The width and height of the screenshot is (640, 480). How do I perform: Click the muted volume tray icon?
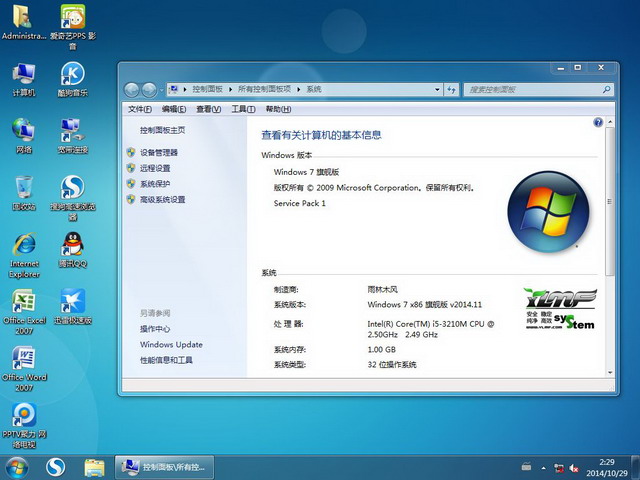tap(574, 468)
